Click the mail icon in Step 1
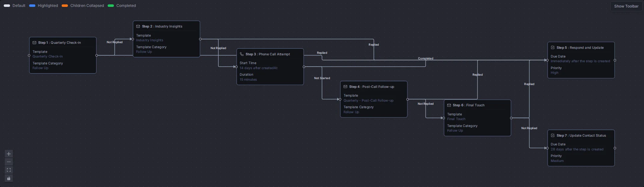 click(x=34, y=43)
